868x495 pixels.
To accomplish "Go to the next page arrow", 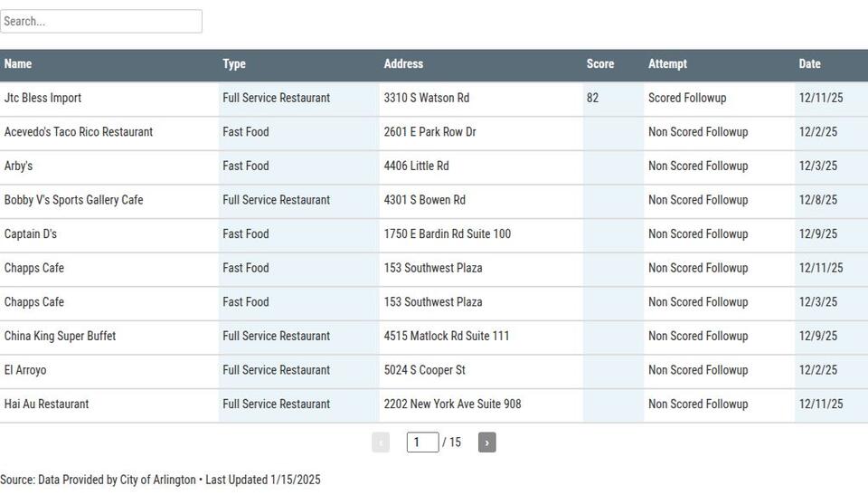I will pos(486,443).
